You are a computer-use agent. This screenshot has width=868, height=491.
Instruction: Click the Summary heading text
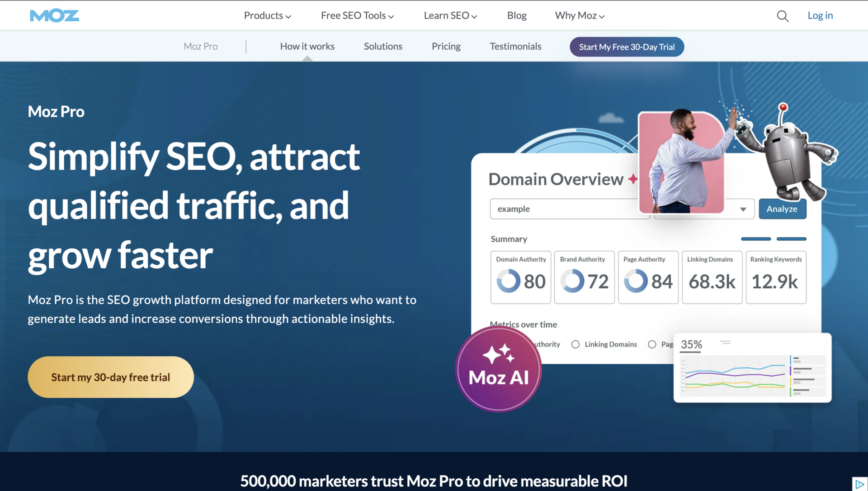click(x=509, y=239)
